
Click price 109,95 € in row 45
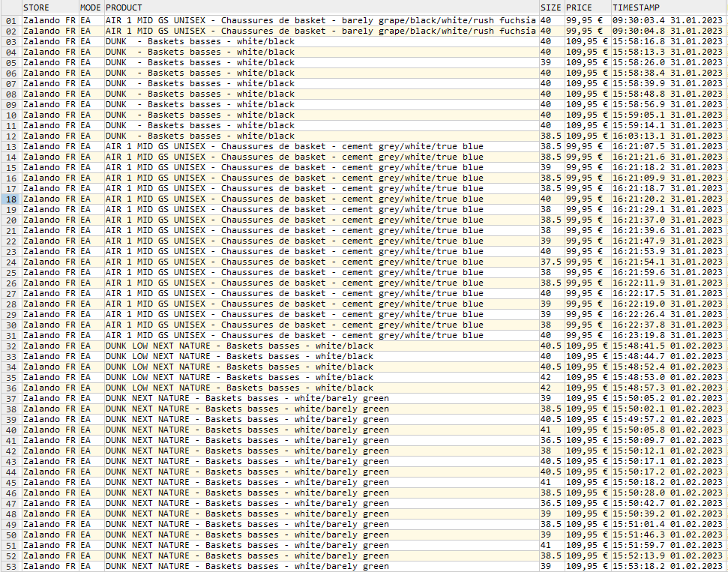(587, 482)
